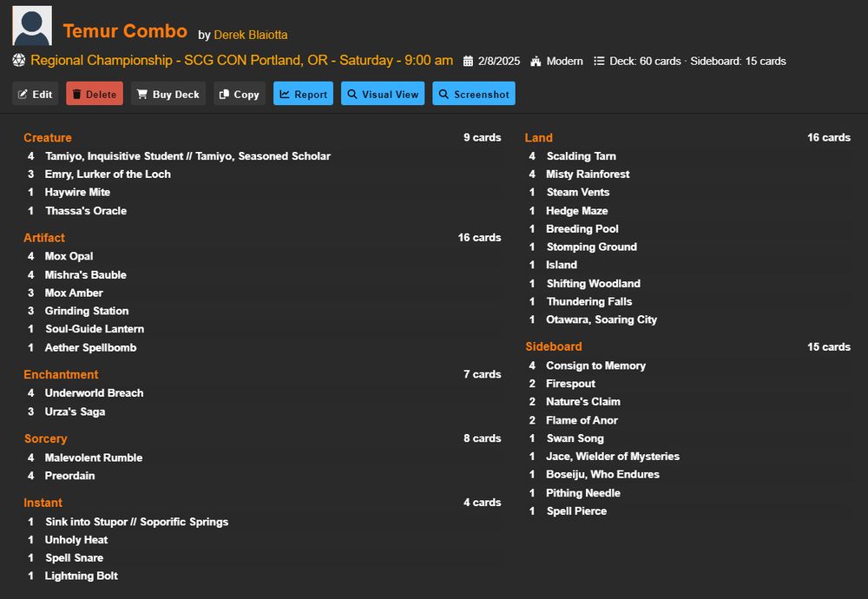The height and width of the screenshot is (599, 868).
Task: Click the Edit deck button
Action: [36, 94]
